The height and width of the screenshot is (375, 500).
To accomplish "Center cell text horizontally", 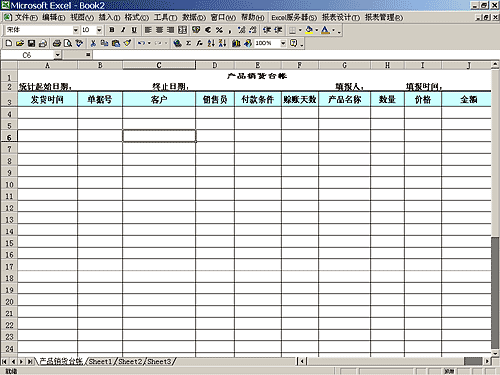I will click(159, 30).
